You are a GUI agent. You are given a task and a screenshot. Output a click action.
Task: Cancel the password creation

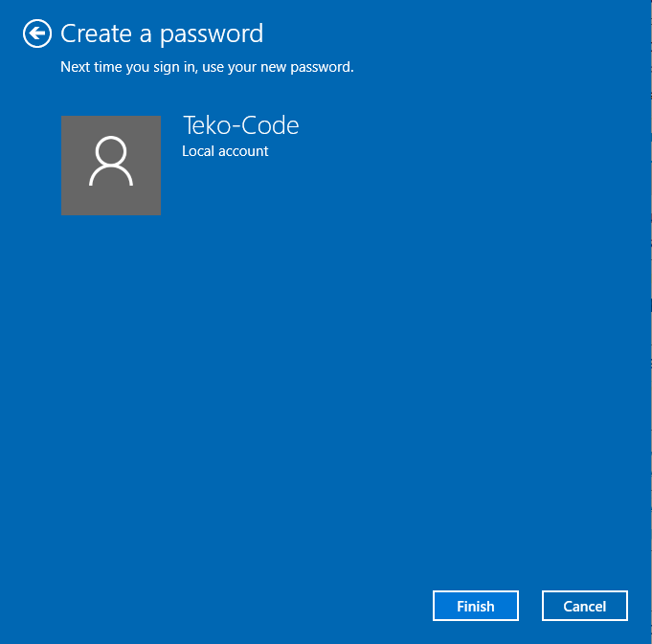584,606
